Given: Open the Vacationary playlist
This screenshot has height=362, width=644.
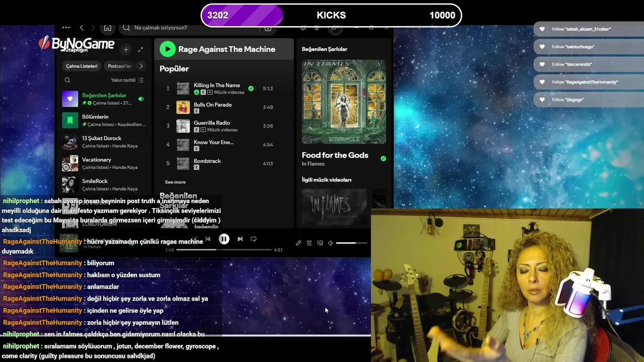Looking at the screenshot, I should [103, 163].
